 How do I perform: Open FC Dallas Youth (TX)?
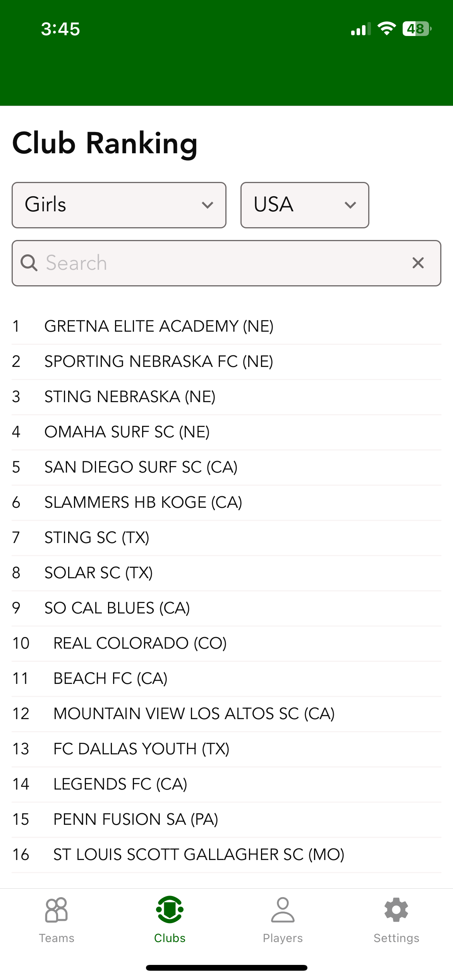click(141, 749)
